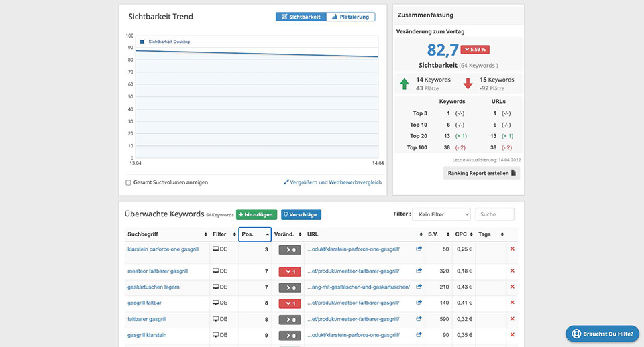Click change badge for gaskartuschen lagern

290,288
